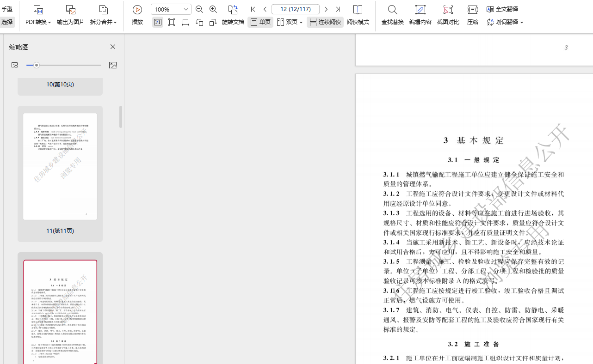Rotate page counterclockwise icon
Screen dimensions: 593x364
199,22
